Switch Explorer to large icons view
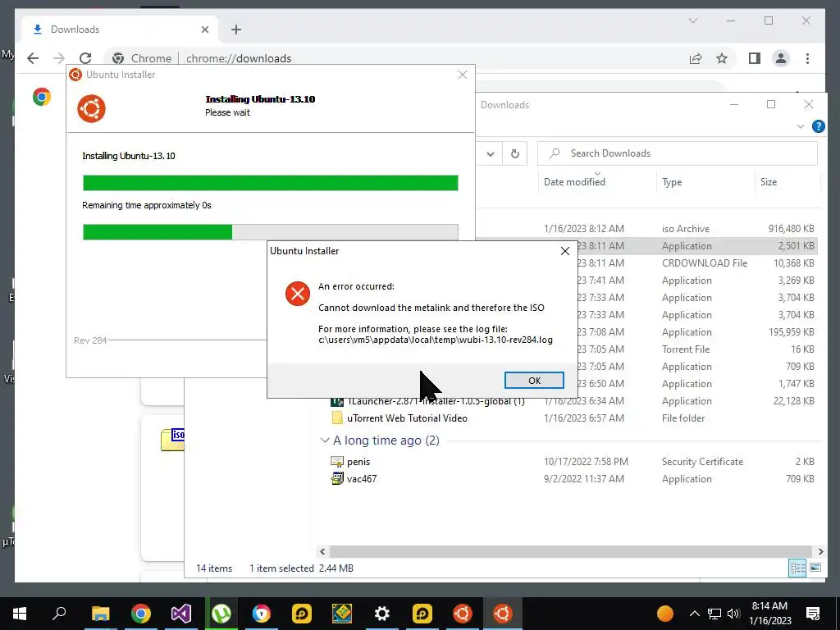This screenshot has height=630, width=840. click(815, 568)
